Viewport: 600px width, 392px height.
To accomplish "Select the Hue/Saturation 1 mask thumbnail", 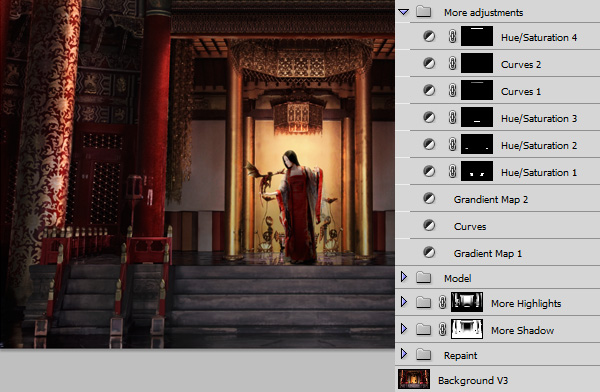I will pyautogui.click(x=477, y=171).
